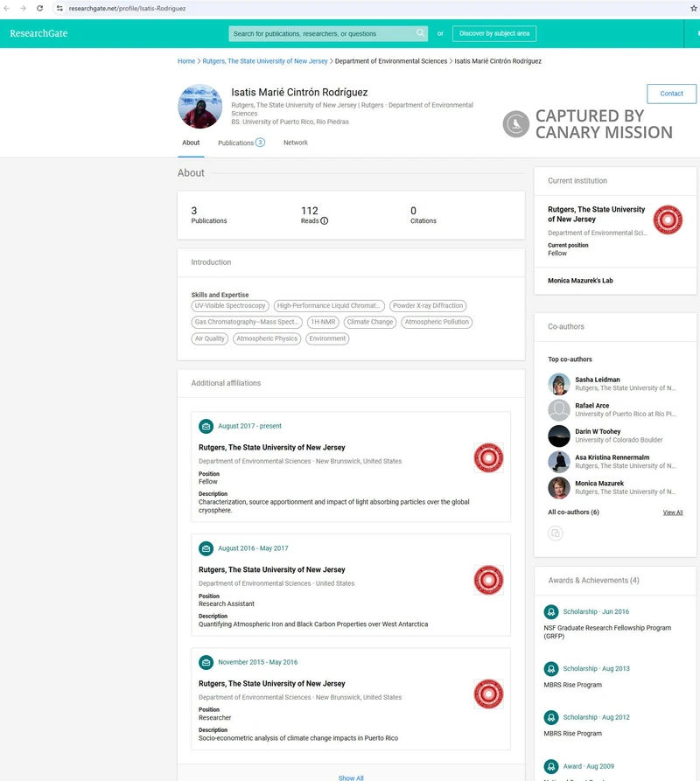The height and width of the screenshot is (781, 700).
Task: Click Show All affiliations link
Action: click(x=351, y=778)
